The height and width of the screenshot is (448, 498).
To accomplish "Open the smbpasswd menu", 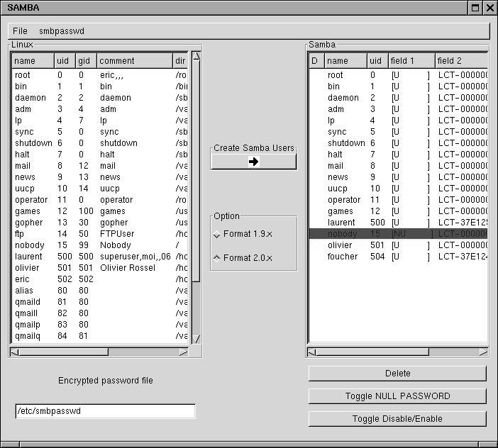I will 61,31.
